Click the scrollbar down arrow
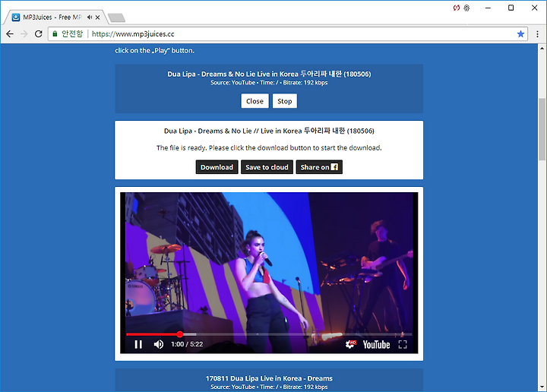This screenshot has height=392, width=547. point(542,387)
